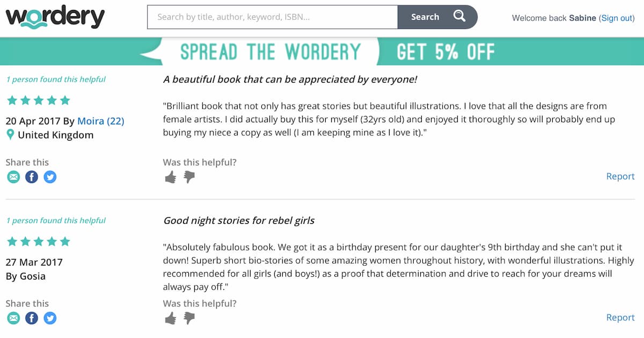644x338 pixels.
Task: Share Moira's review via email icon
Action: [x=13, y=177]
